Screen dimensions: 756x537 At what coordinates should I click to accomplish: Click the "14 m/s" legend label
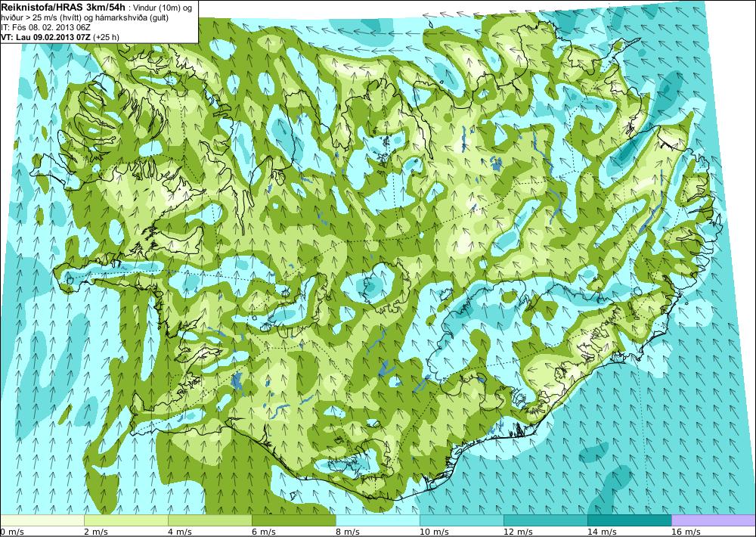(x=603, y=532)
